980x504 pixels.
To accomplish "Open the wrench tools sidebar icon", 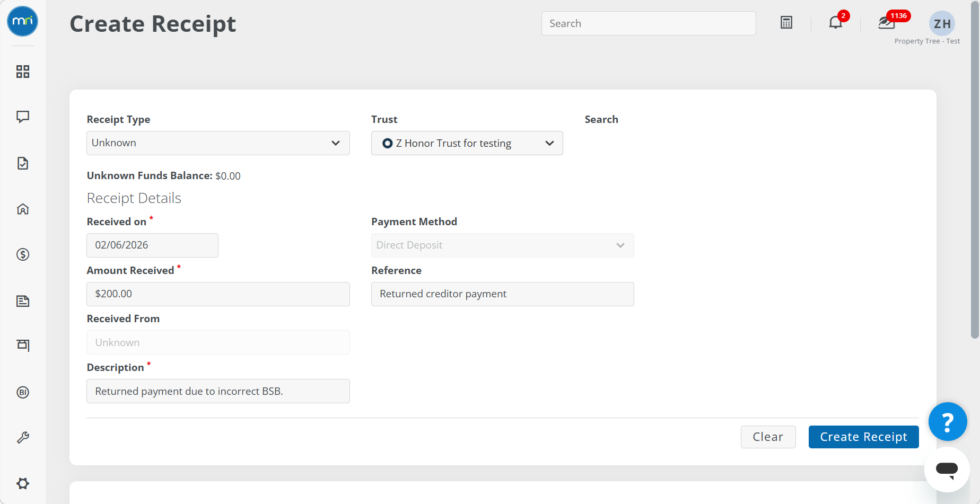I will 23,438.
